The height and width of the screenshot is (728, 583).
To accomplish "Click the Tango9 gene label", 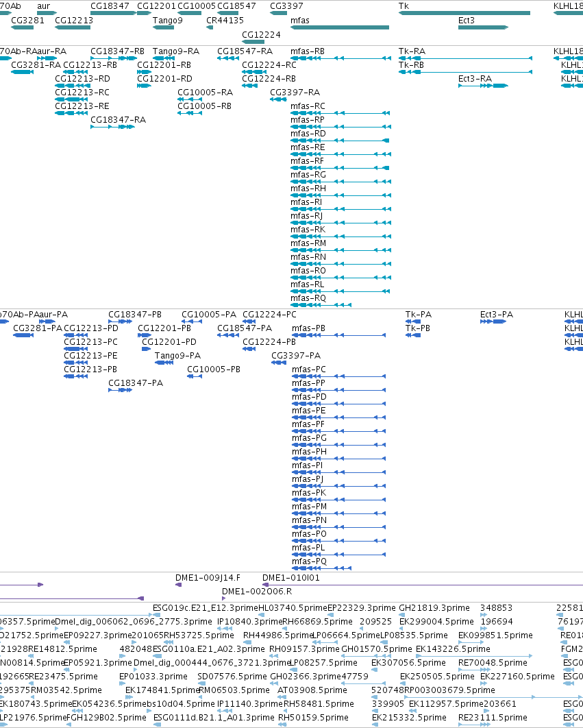I will pyautogui.click(x=168, y=21).
